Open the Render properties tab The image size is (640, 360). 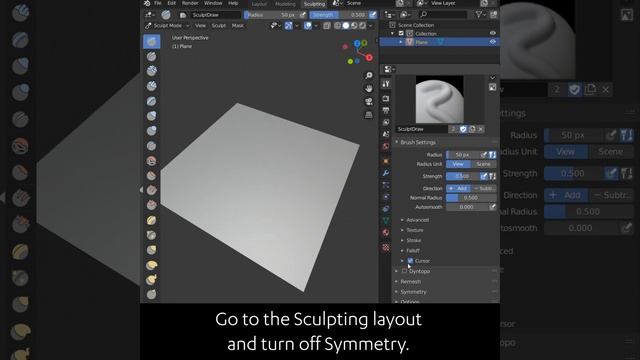[386, 98]
